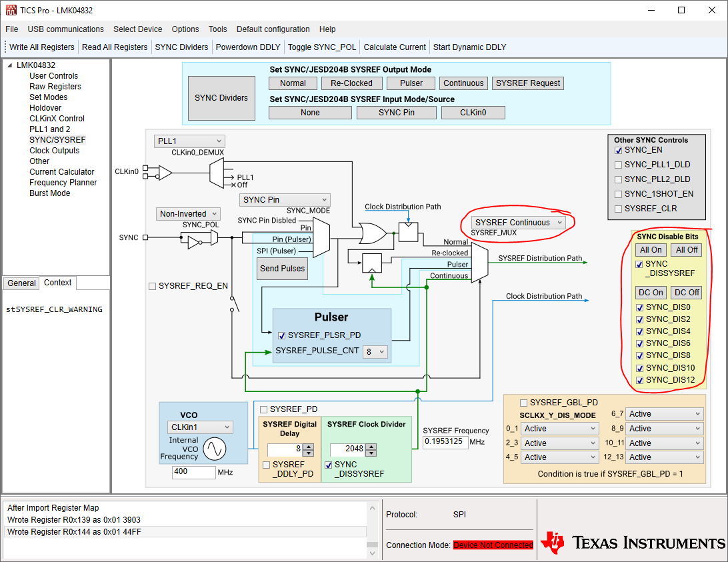Click the SYSREF Request button
Screen dimensions: 728x562
(528, 83)
